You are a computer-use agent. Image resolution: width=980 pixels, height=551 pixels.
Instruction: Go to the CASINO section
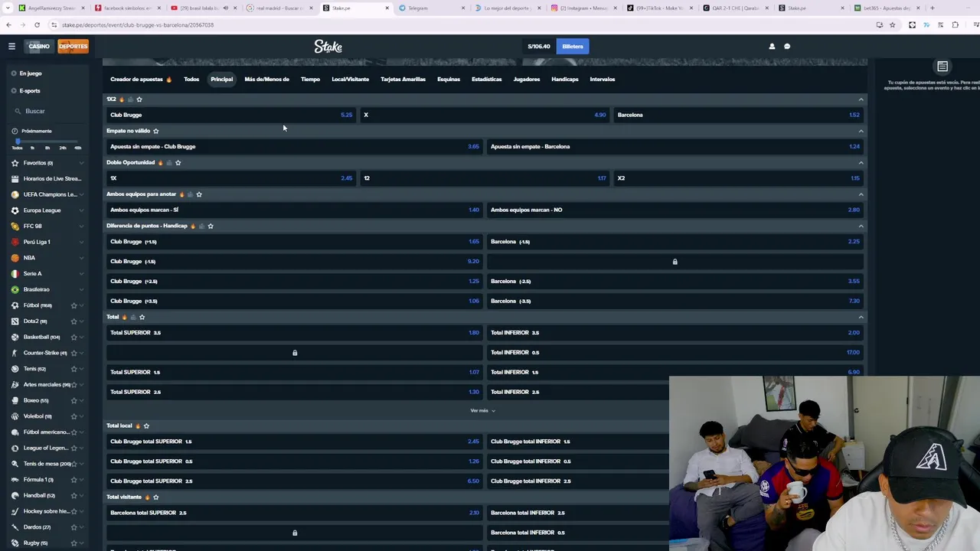click(39, 46)
